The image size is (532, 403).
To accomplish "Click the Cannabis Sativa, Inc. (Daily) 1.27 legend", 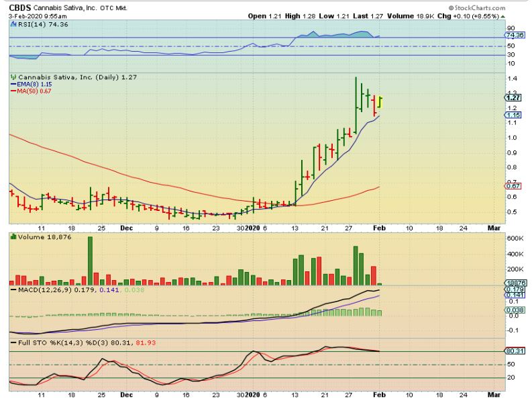I will point(77,77).
